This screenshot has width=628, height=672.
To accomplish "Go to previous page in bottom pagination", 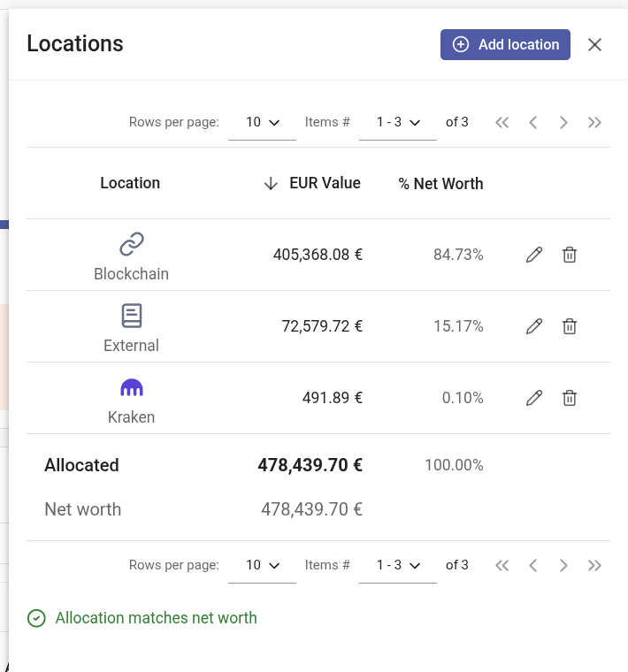I will [x=532, y=565].
